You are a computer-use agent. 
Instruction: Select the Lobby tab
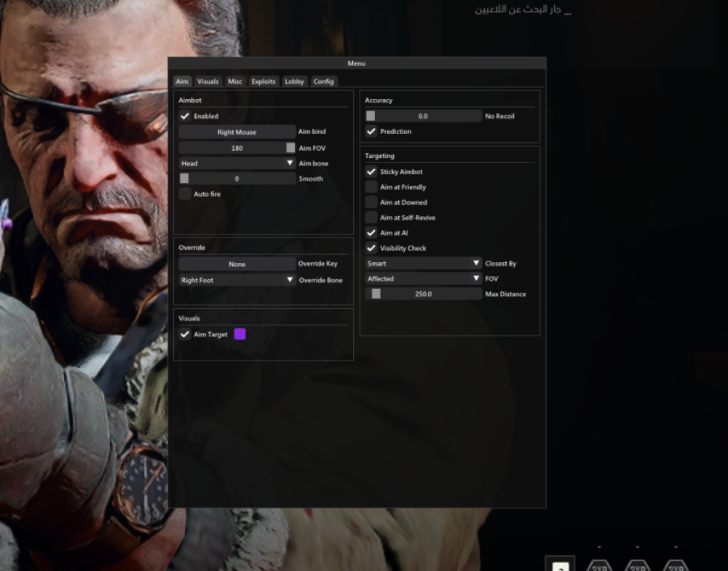(294, 82)
